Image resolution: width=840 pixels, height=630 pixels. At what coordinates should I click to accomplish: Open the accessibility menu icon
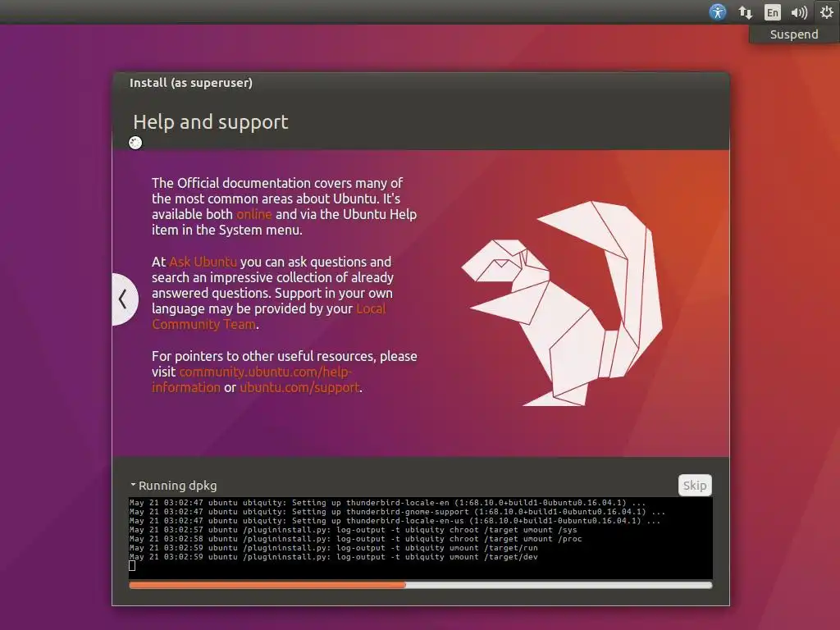(x=717, y=11)
